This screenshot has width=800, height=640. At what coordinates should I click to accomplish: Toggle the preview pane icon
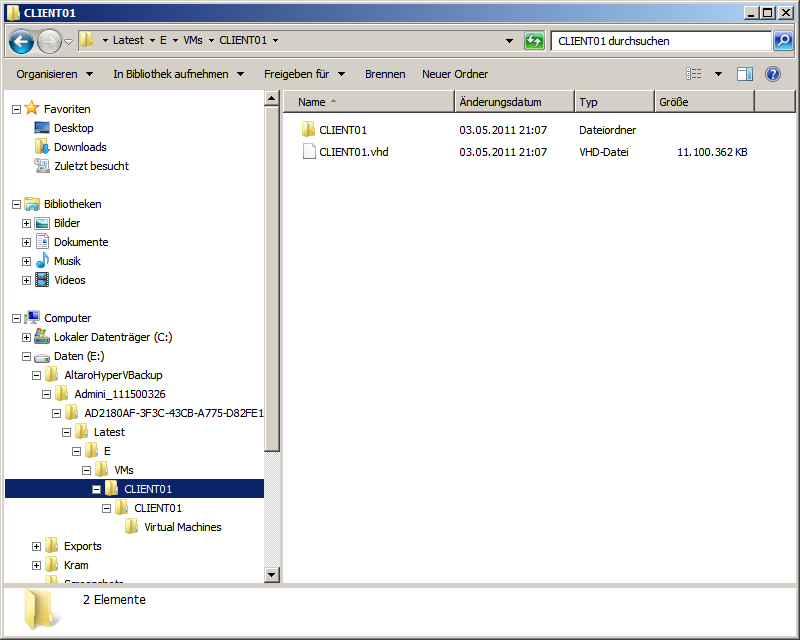click(744, 74)
